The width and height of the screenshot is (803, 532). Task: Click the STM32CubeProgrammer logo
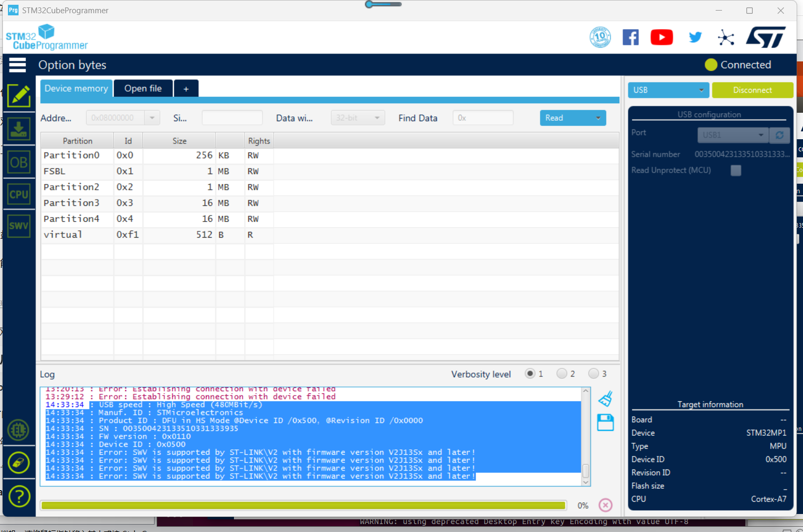(x=47, y=38)
